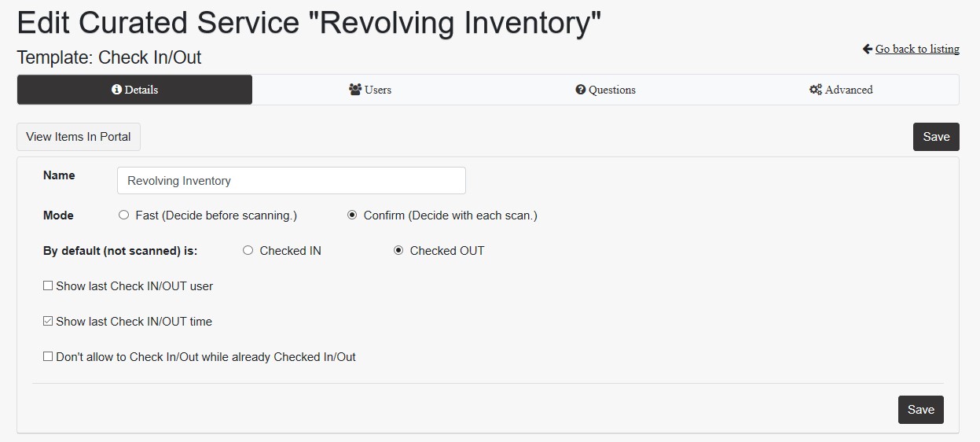Click the View Items In Portal button
The width and height of the screenshot is (980, 442).
(x=79, y=137)
